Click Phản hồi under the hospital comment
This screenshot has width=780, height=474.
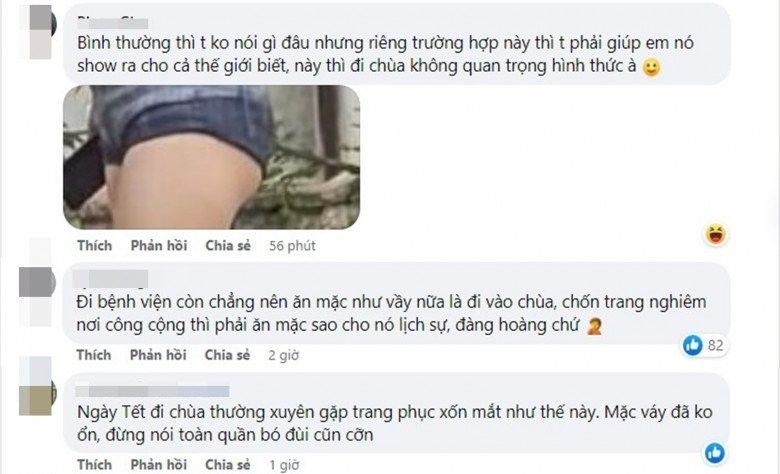(x=158, y=355)
